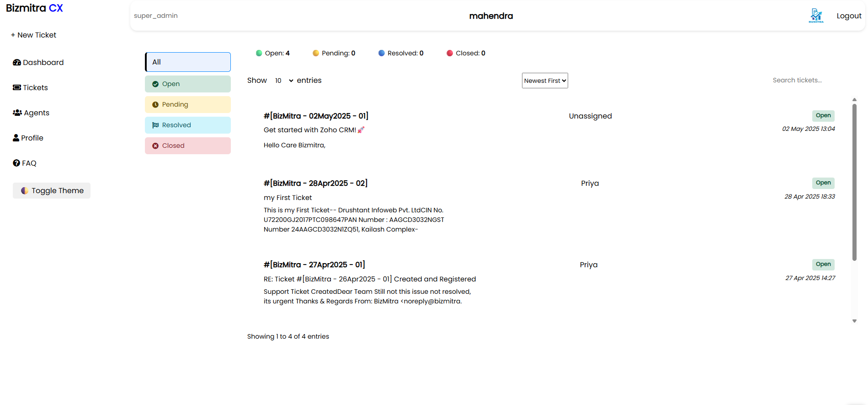
Task: Click the Dashboard gauge icon
Action: pyautogui.click(x=17, y=63)
